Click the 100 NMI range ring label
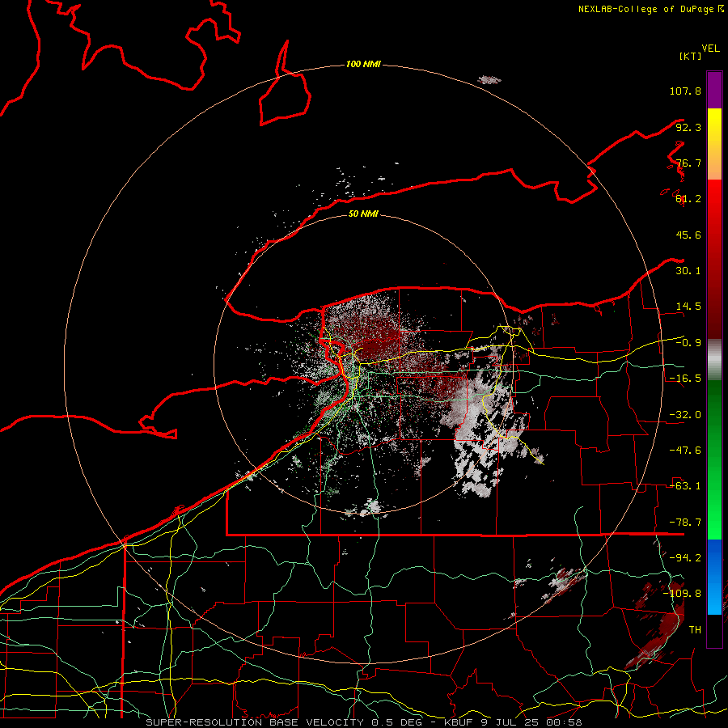This screenshot has height=728, width=728. [363, 64]
